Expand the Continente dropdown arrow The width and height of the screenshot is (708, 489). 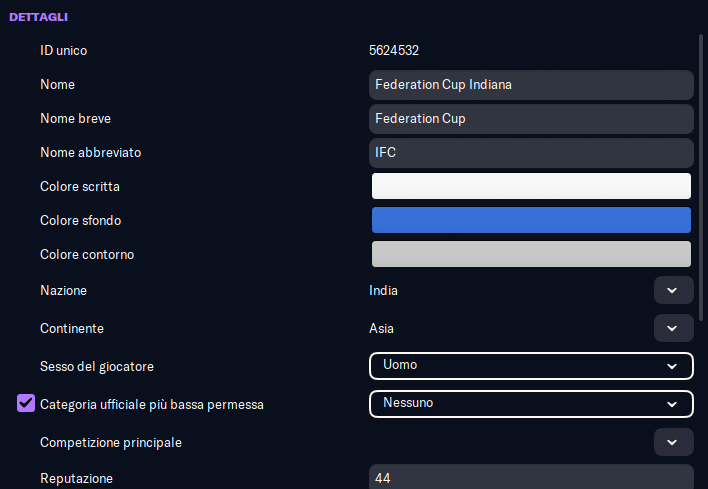pyautogui.click(x=673, y=328)
